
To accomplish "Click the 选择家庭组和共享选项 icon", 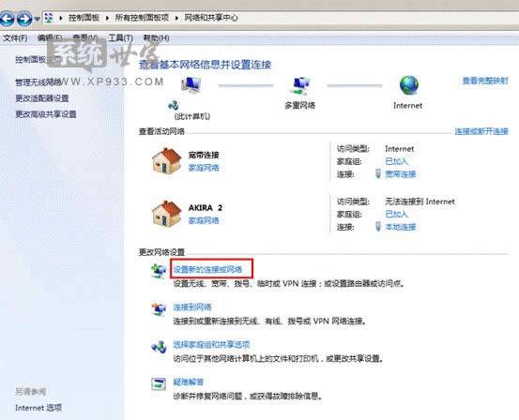I will (x=159, y=347).
